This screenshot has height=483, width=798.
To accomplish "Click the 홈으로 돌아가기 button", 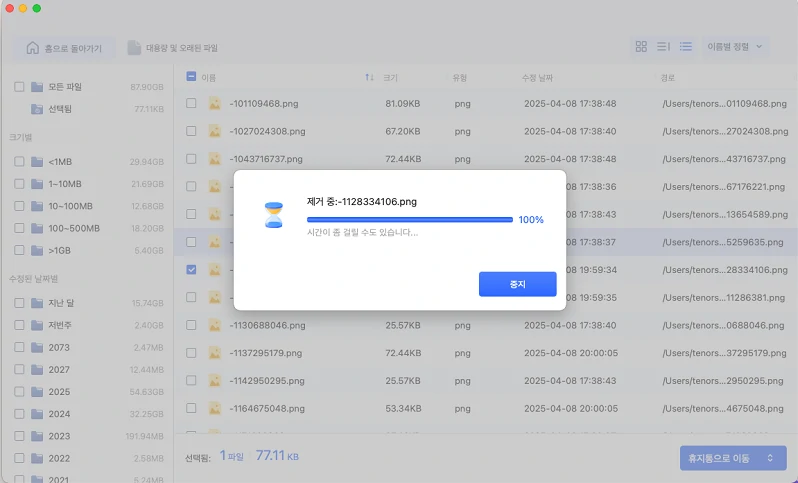I will click(64, 48).
